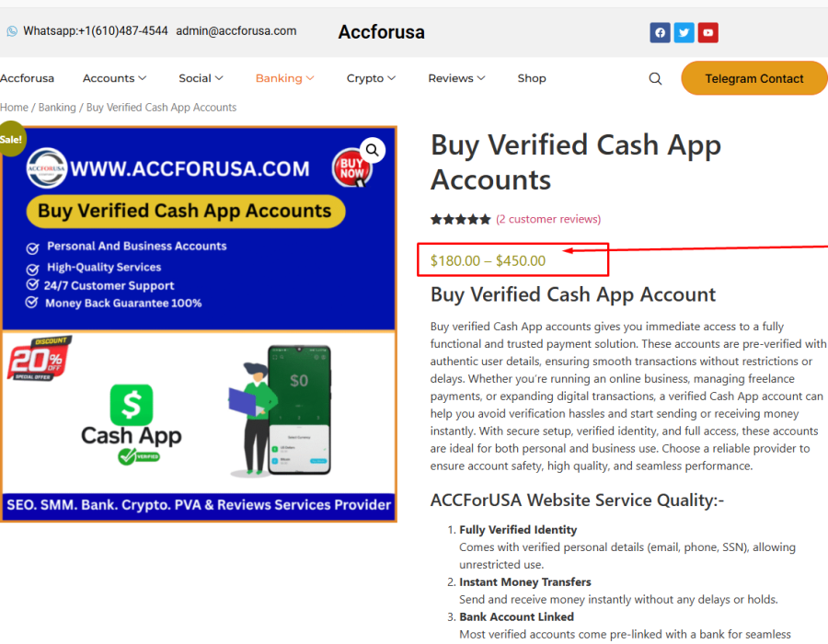This screenshot has height=644, width=828.
Task: Click the Banking breadcrumb link
Action: coord(57,107)
